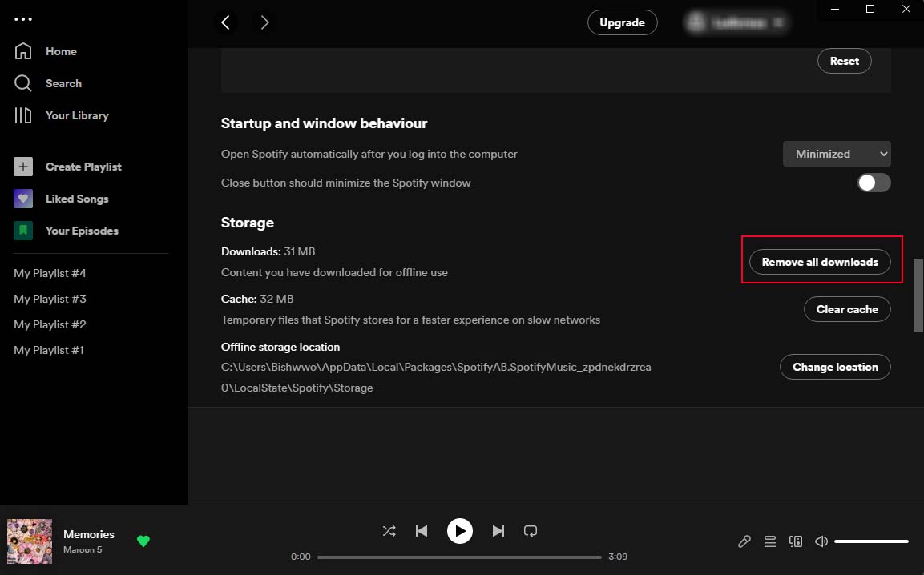924x575 pixels.
Task: Click the Home house icon
Action: (x=23, y=51)
